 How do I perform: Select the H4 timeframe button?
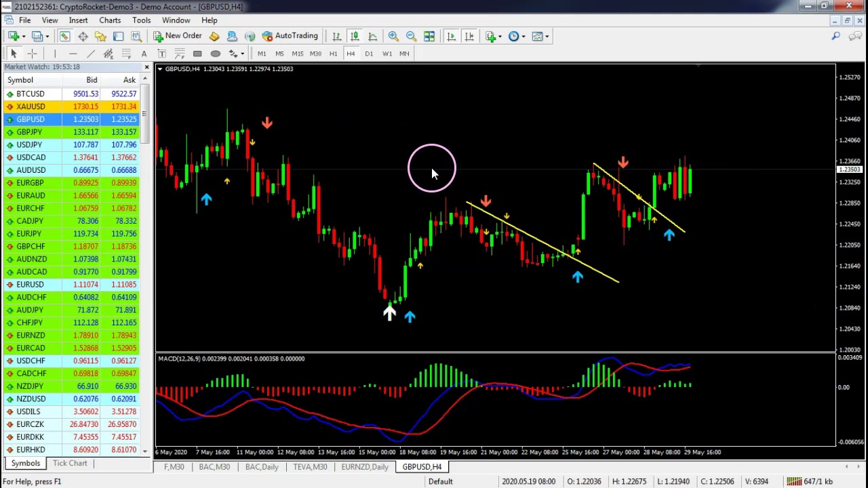[351, 54]
